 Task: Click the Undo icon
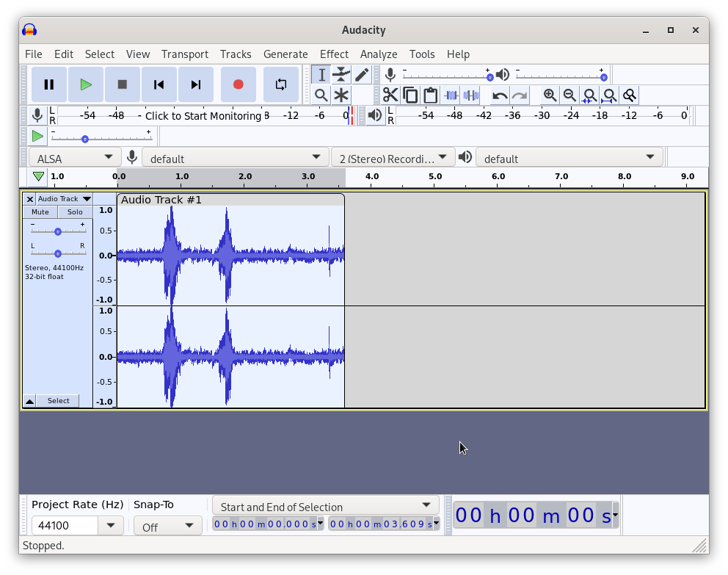point(498,95)
